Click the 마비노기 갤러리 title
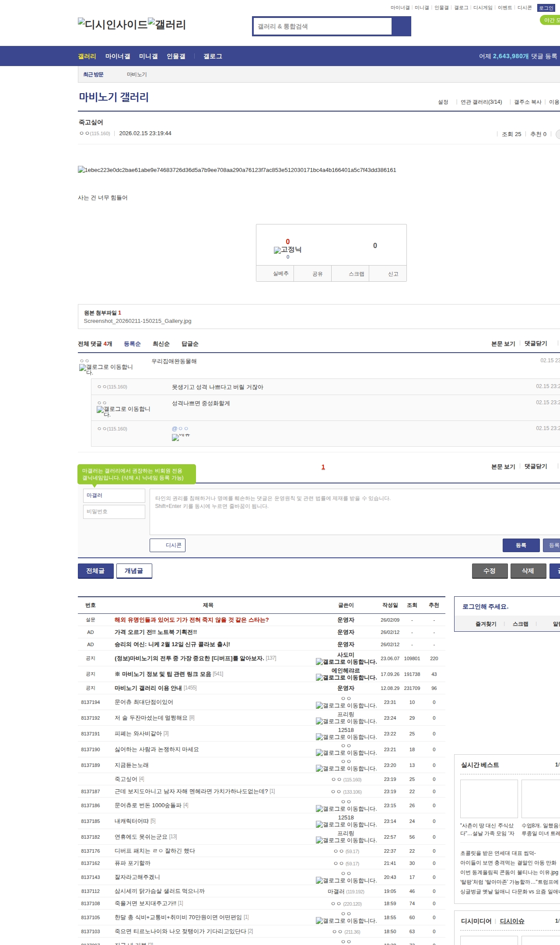Screen dimensions: 560x945 (114, 97)
